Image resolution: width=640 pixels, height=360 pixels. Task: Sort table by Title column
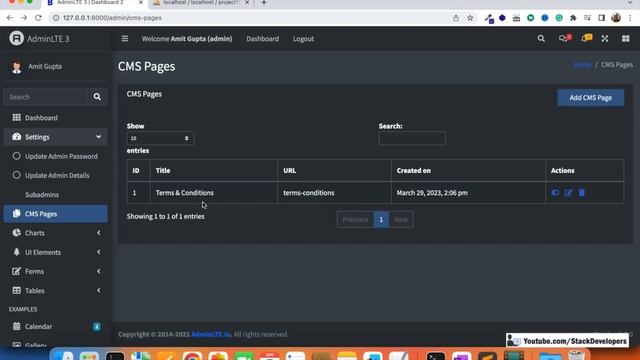pyautogui.click(x=213, y=171)
